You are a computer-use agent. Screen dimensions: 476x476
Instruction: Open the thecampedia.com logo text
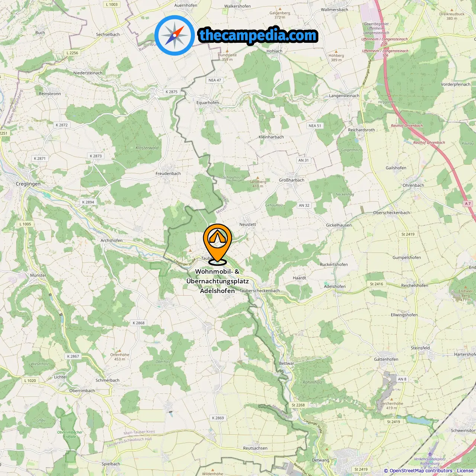point(258,36)
